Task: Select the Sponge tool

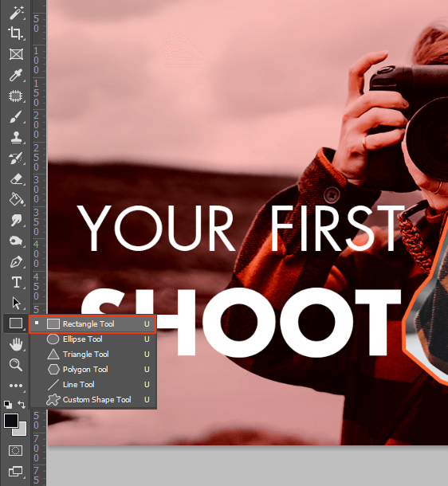Action: (x=16, y=241)
